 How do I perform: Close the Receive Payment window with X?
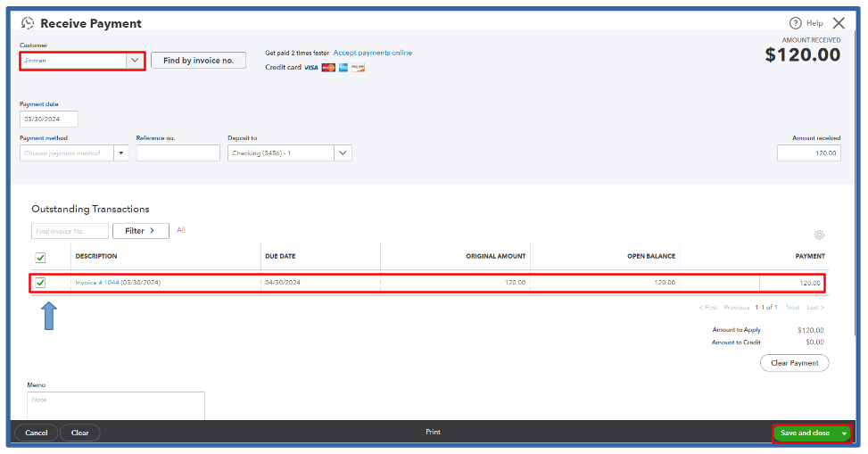pyautogui.click(x=839, y=23)
